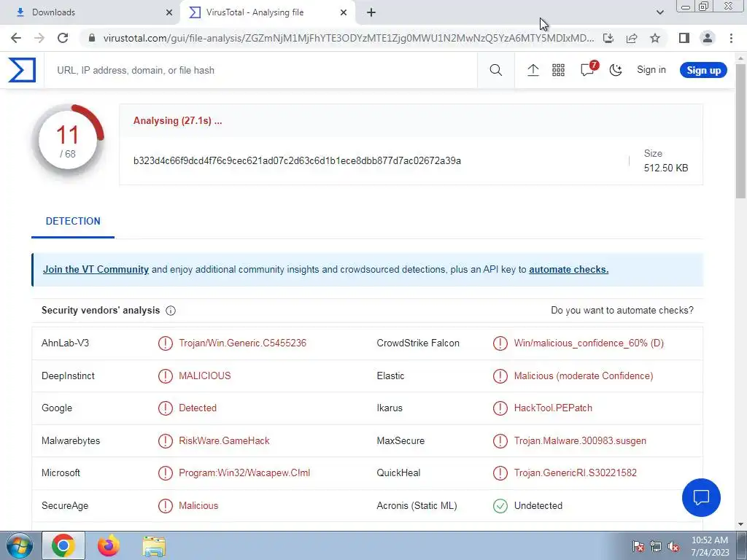Click the Action Center flag tray icon
The image size is (747, 560).
click(x=638, y=547)
